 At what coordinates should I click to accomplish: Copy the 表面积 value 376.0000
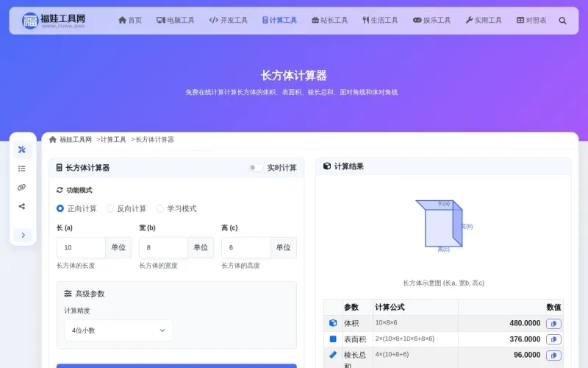click(553, 339)
